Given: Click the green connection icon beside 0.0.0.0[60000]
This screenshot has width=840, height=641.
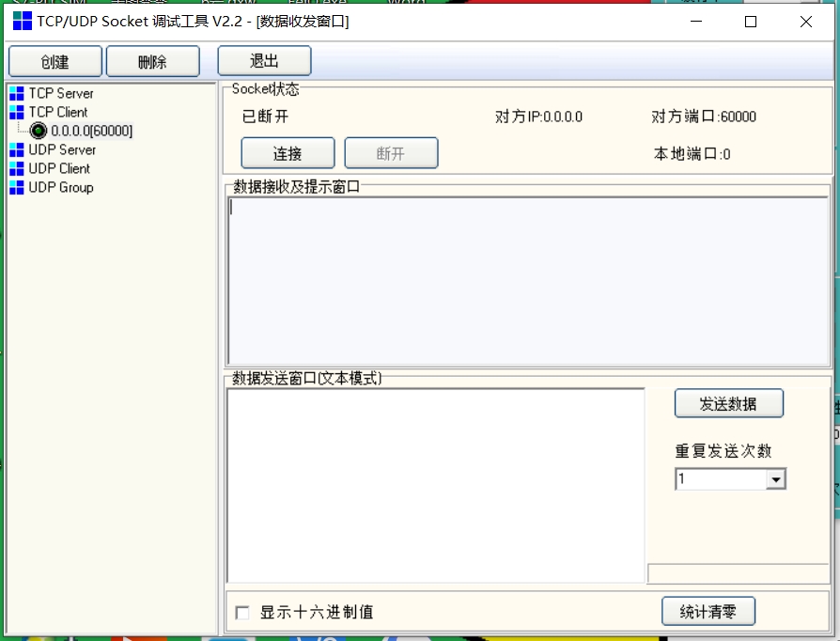Looking at the screenshot, I should point(38,131).
